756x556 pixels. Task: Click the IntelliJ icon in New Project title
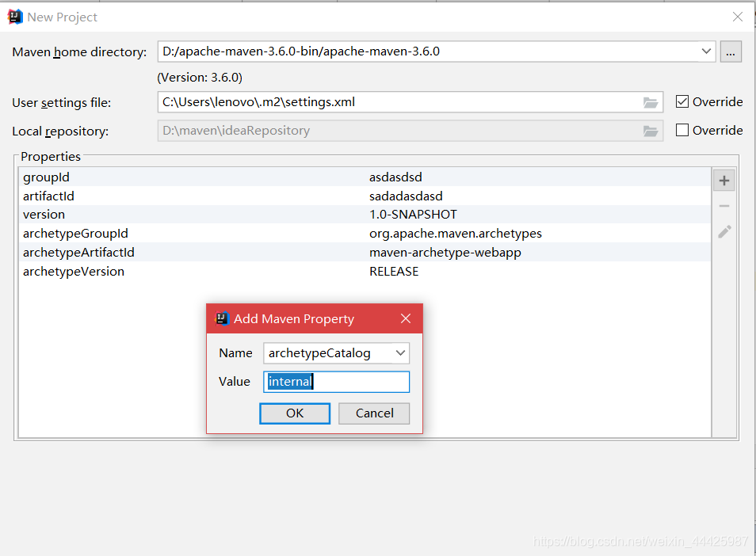point(15,17)
